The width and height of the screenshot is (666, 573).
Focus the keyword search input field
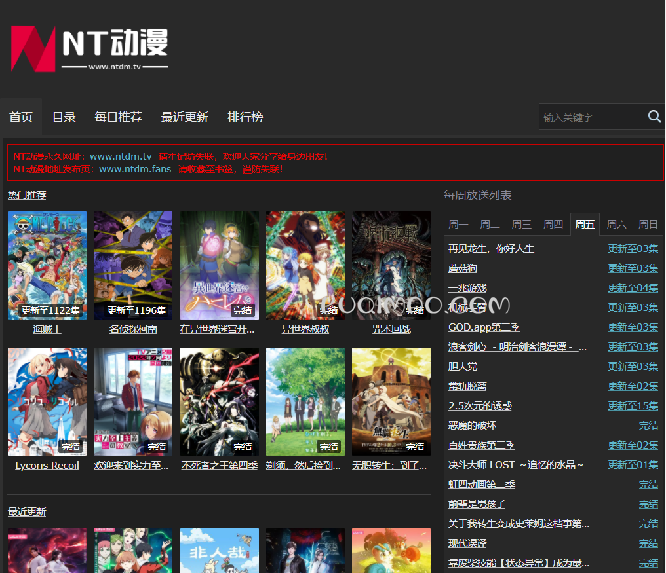click(592, 117)
